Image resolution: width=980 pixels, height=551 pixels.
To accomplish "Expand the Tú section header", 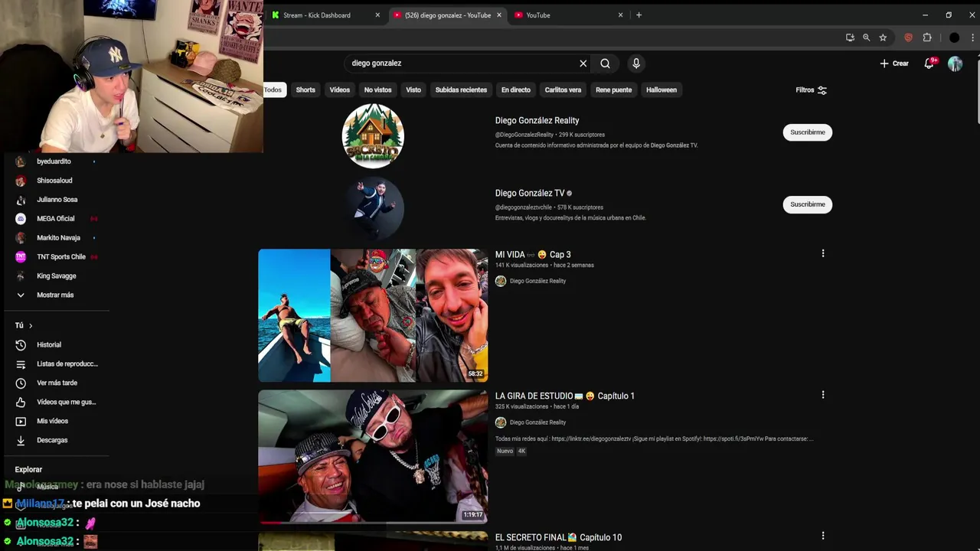I will [x=24, y=325].
